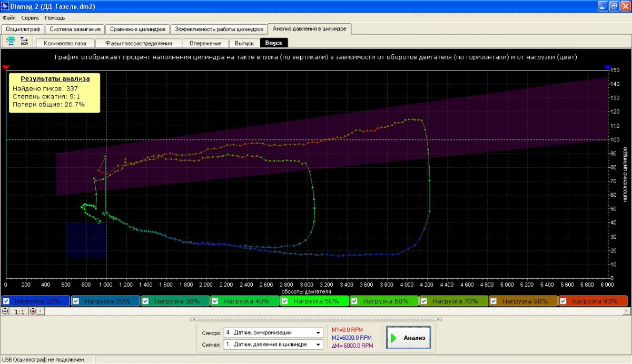The height and width of the screenshot is (364, 632).
Task: Open the Синхро sensor dropdown
Action: coord(318,333)
